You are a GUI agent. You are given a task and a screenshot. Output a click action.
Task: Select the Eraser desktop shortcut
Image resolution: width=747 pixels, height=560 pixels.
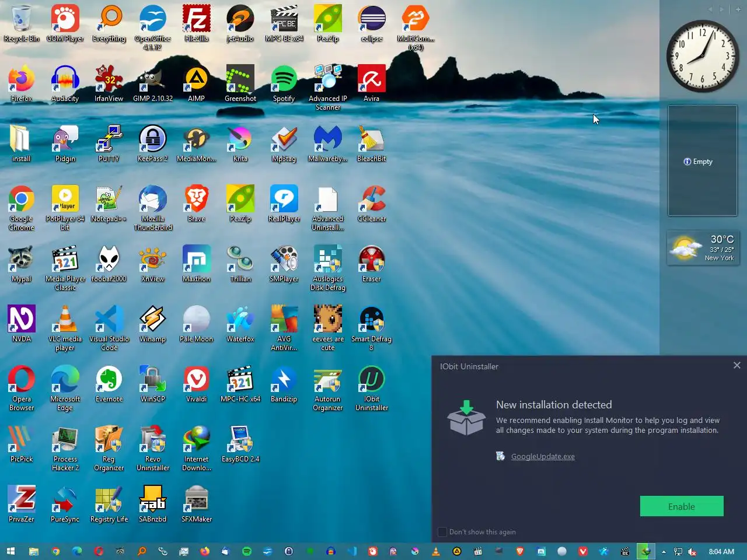point(372,264)
